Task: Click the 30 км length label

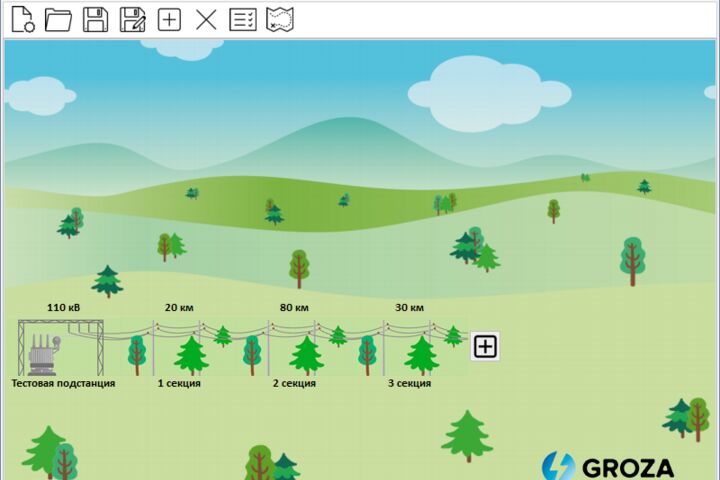Action: click(410, 307)
